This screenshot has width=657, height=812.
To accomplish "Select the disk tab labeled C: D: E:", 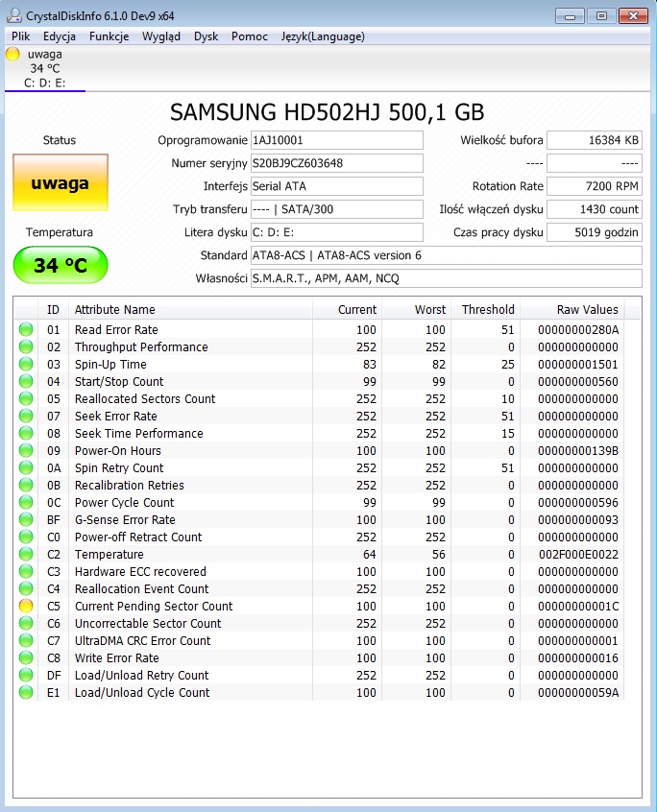I will [x=45, y=69].
